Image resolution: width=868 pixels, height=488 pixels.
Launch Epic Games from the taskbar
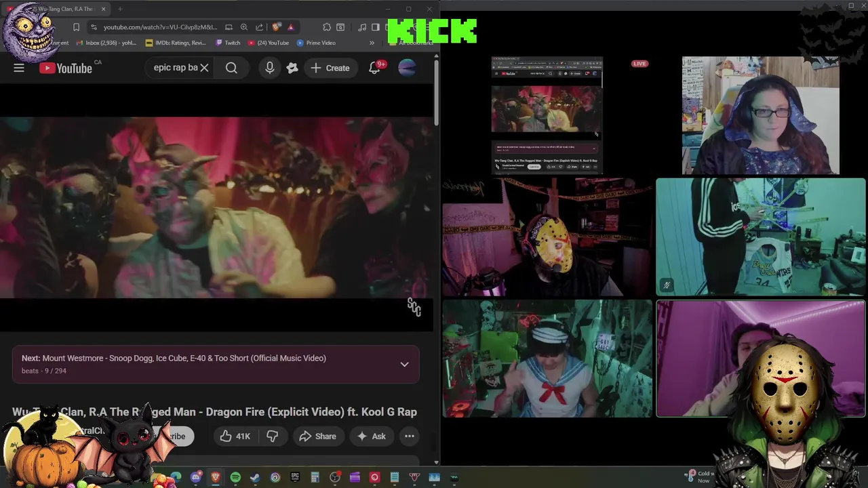coord(295,477)
